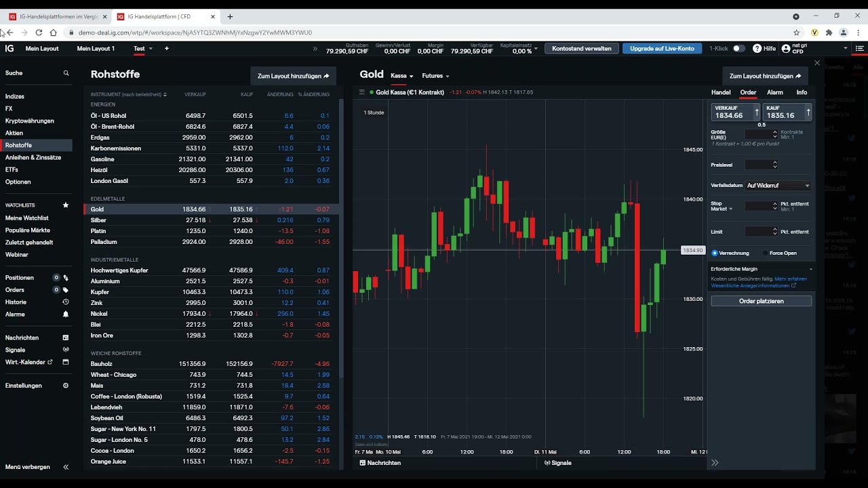Open Hilfe question mark help
This screenshot has width=868, height=488.
pyautogui.click(x=757, y=49)
